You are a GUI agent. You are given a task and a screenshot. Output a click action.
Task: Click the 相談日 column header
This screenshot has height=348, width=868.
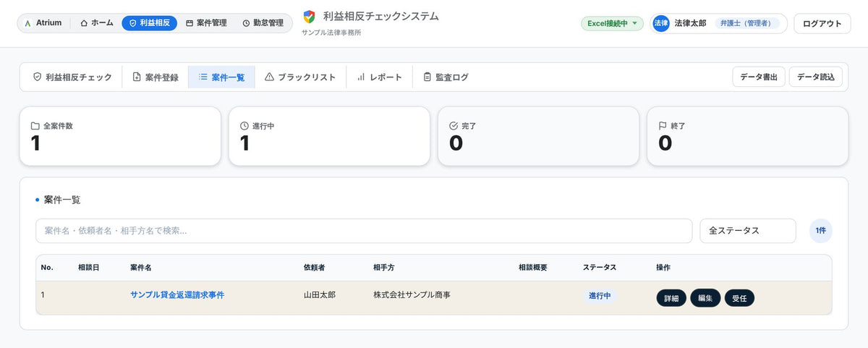(x=88, y=268)
